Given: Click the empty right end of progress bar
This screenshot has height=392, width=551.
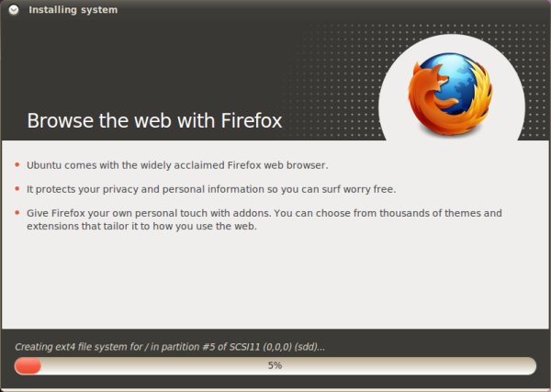Looking at the screenshot, I should (x=496, y=365).
